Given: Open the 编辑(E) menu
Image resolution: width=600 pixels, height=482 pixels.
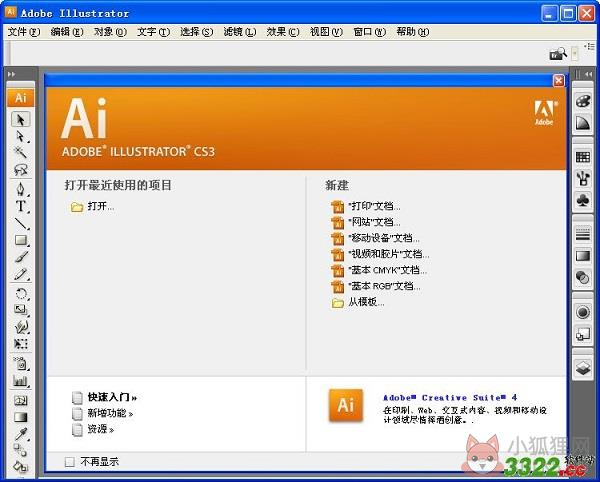Looking at the screenshot, I should click(x=67, y=32).
